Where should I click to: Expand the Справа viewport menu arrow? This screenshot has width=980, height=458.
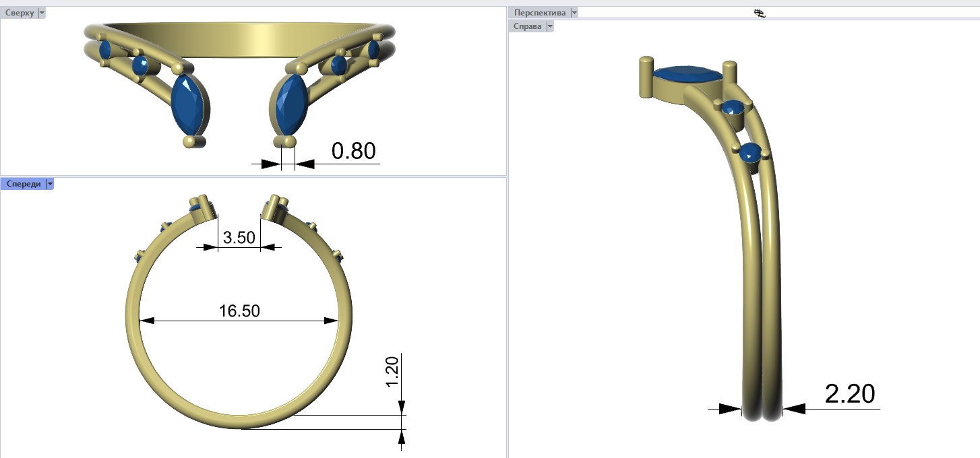(550, 26)
